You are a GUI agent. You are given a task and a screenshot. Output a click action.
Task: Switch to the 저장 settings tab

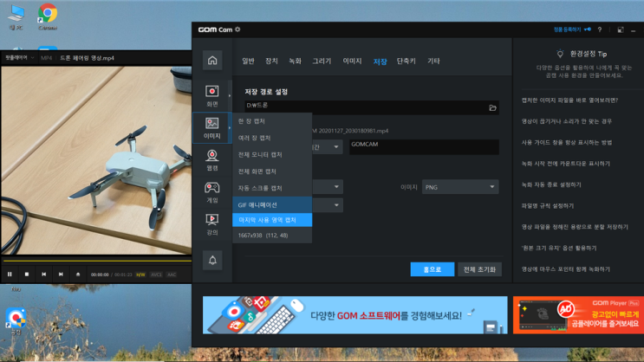click(x=380, y=61)
